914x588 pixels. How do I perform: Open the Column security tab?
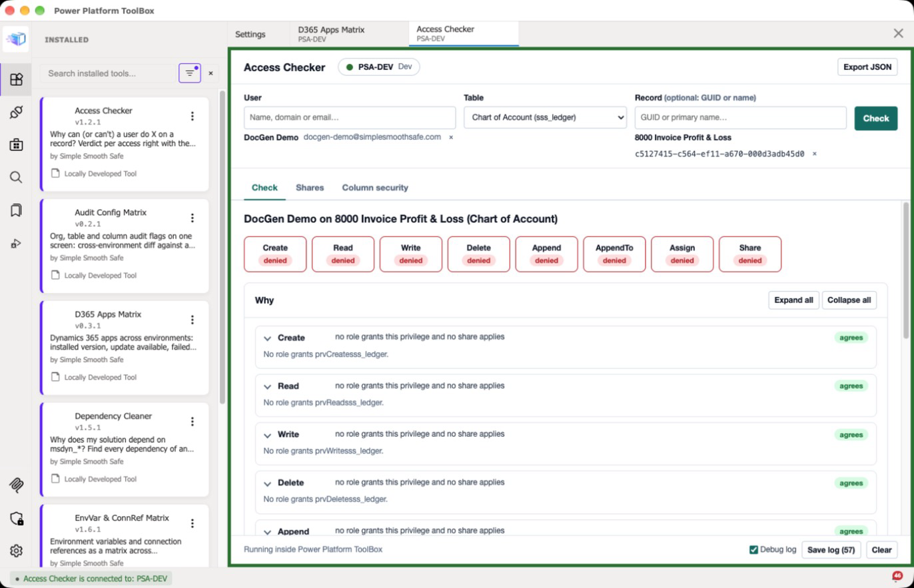pos(375,188)
